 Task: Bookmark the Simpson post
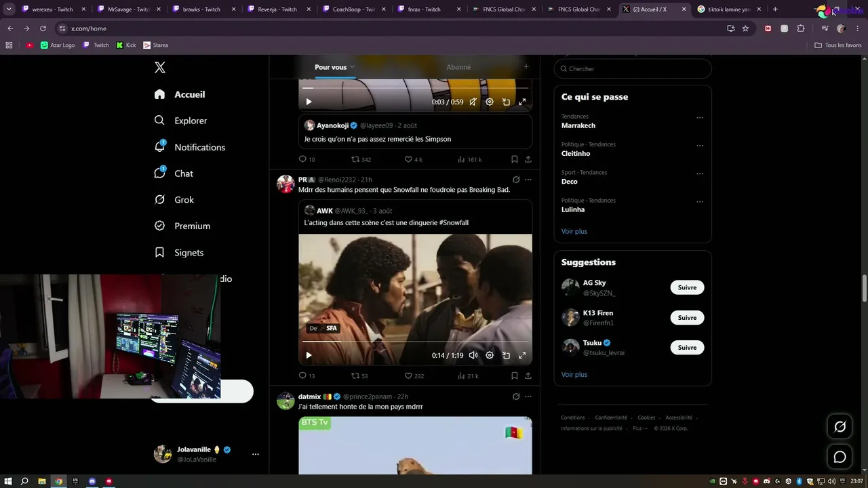(x=515, y=159)
